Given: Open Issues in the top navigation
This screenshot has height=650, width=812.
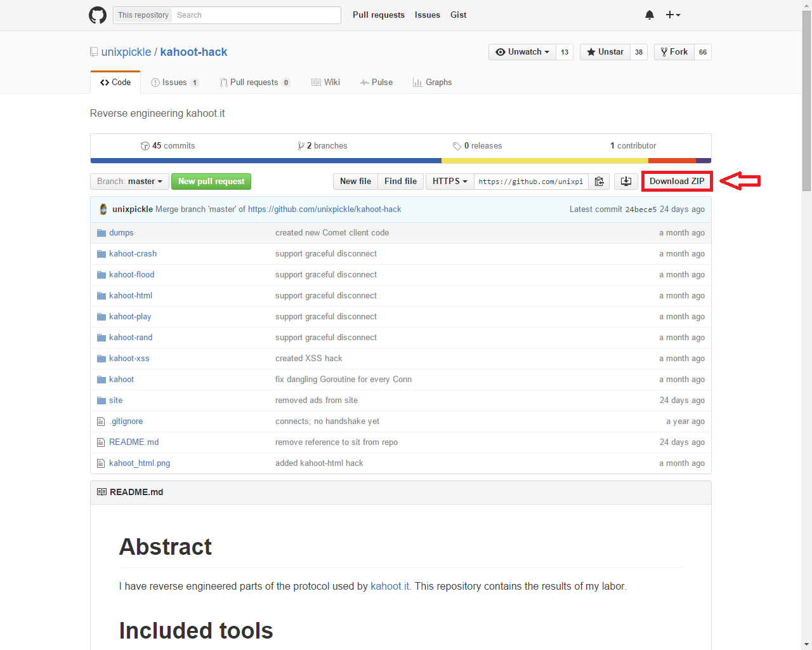Looking at the screenshot, I should point(428,15).
